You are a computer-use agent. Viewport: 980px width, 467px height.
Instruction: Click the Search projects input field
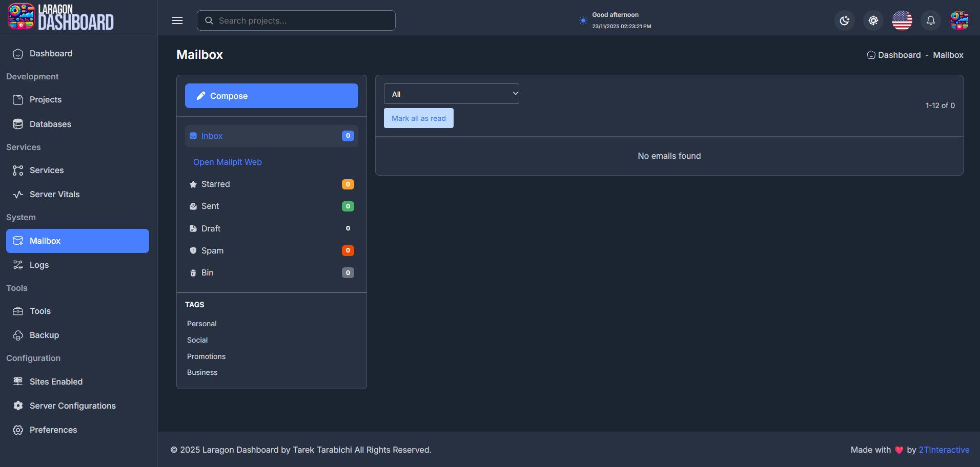(296, 20)
